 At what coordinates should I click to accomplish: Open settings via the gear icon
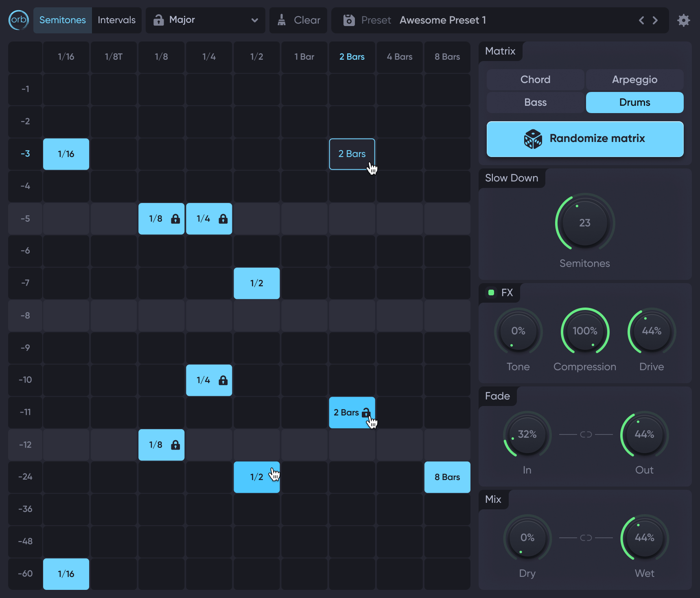pyautogui.click(x=684, y=20)
